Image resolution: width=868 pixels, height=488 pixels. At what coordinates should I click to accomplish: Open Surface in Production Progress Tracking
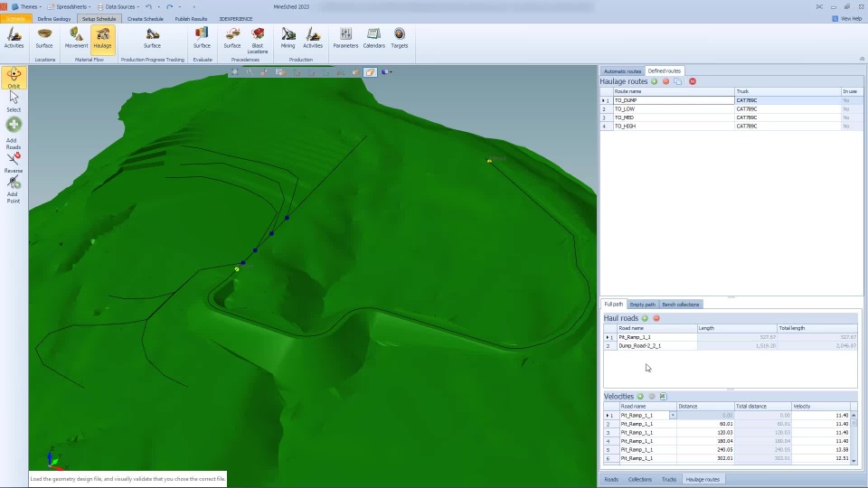[152, 38]
